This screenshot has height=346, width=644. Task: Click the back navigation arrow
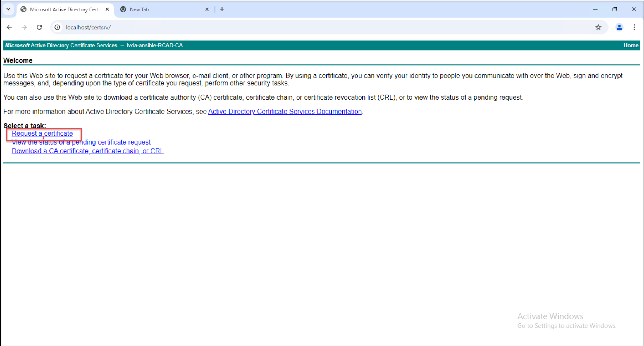coord(9,27)
